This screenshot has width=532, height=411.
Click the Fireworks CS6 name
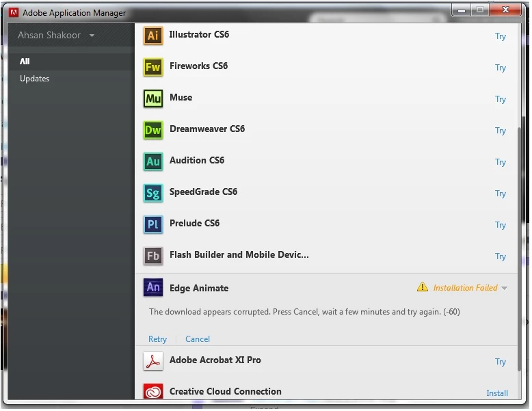(199, 66)
